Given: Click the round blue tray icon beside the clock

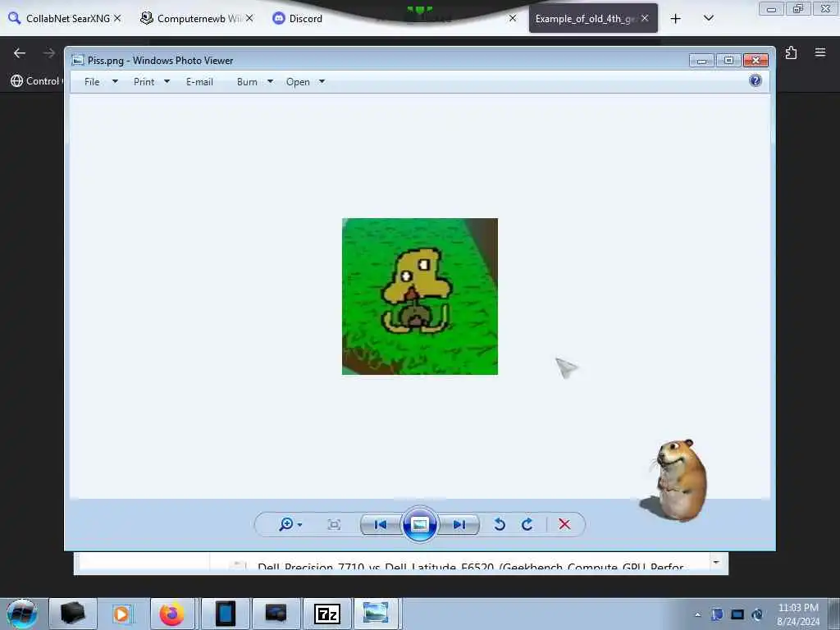Looking at the screenshot, I should coord(757,614).
